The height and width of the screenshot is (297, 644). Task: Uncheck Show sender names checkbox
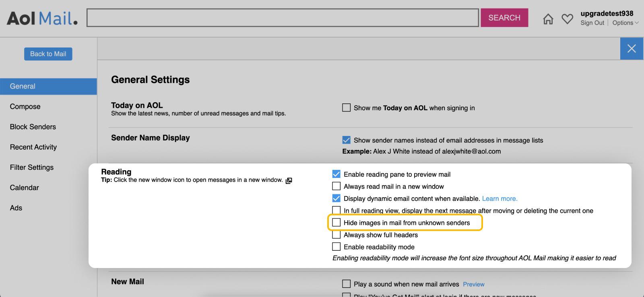(346, 140)
